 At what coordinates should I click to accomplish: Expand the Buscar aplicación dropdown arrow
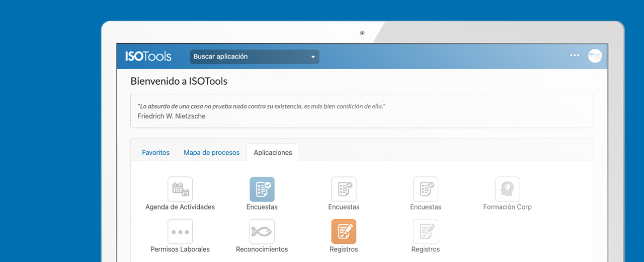click(x=313, y=57)
